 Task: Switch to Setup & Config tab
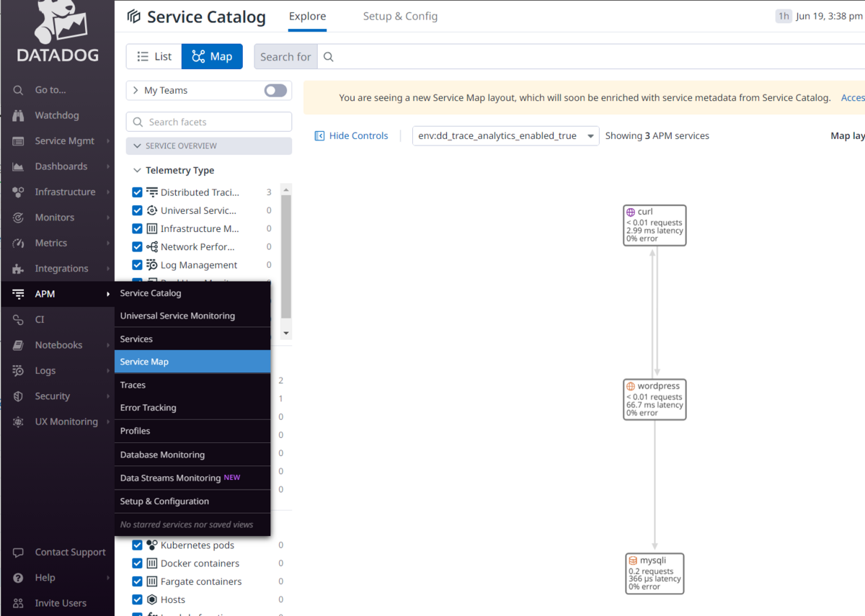400,16
